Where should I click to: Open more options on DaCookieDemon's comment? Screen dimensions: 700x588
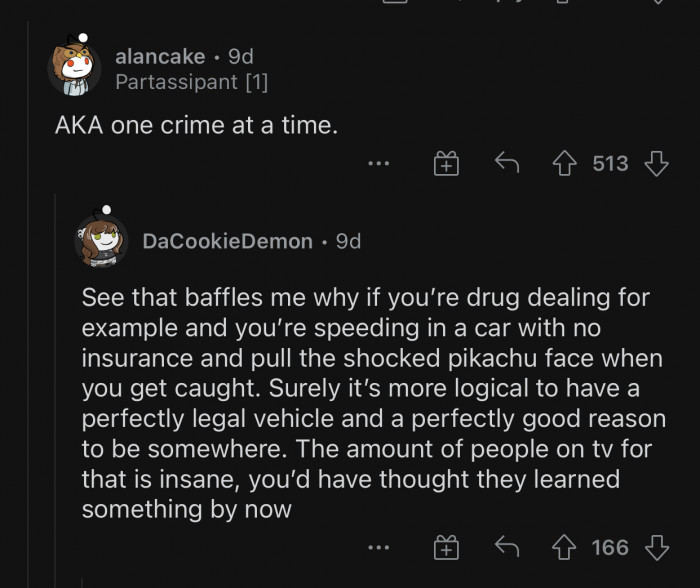[377, 548]
